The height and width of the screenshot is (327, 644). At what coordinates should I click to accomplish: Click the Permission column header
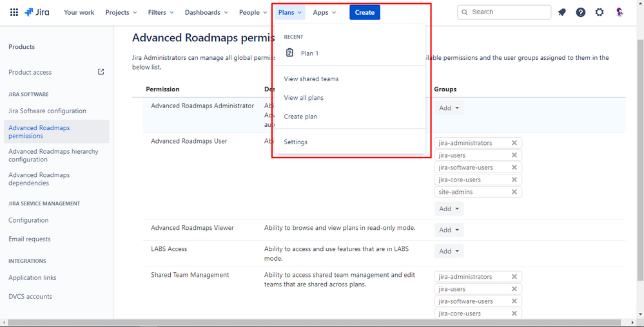click(162, 89)
